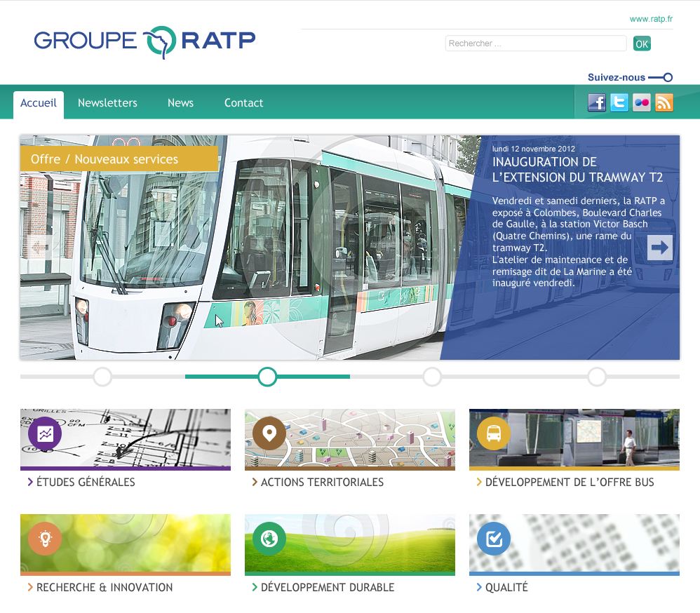Click the date lundi 12 novembre 2012

534,149
